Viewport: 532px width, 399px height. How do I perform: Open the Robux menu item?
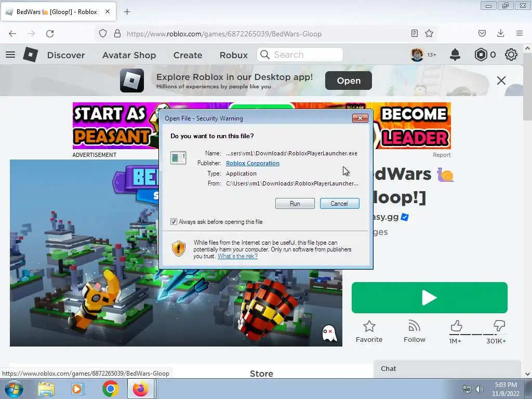point(233,55)
